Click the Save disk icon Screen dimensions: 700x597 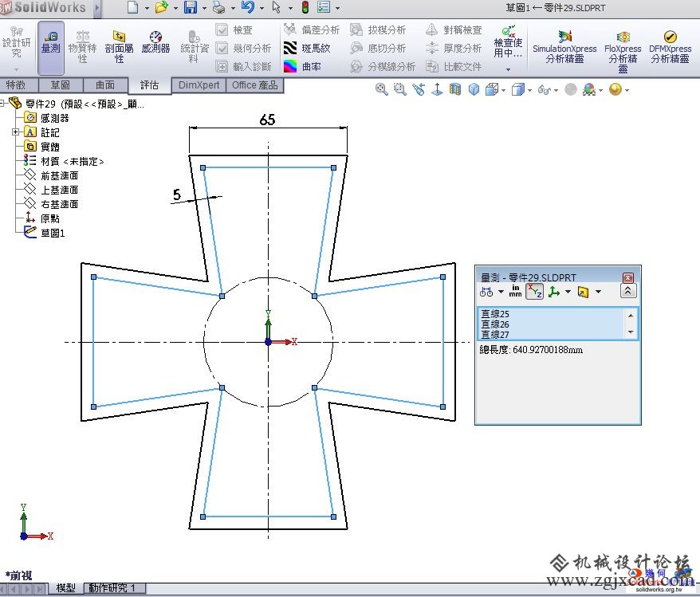tap(191, 7)
